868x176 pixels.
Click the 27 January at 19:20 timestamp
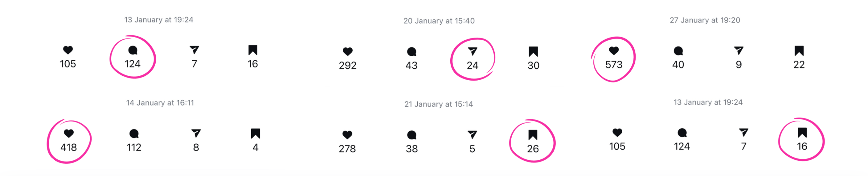pos(705,20)
